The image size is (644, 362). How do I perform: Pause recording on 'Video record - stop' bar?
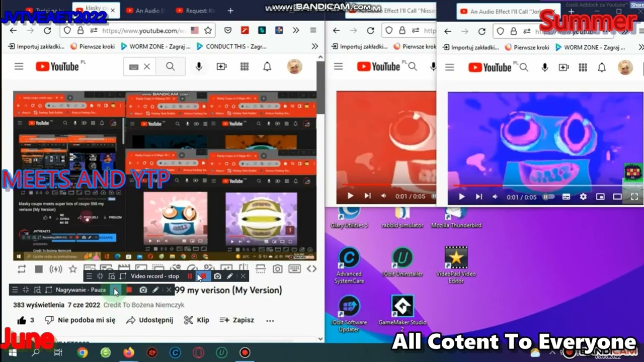click(x=190, y=276)
